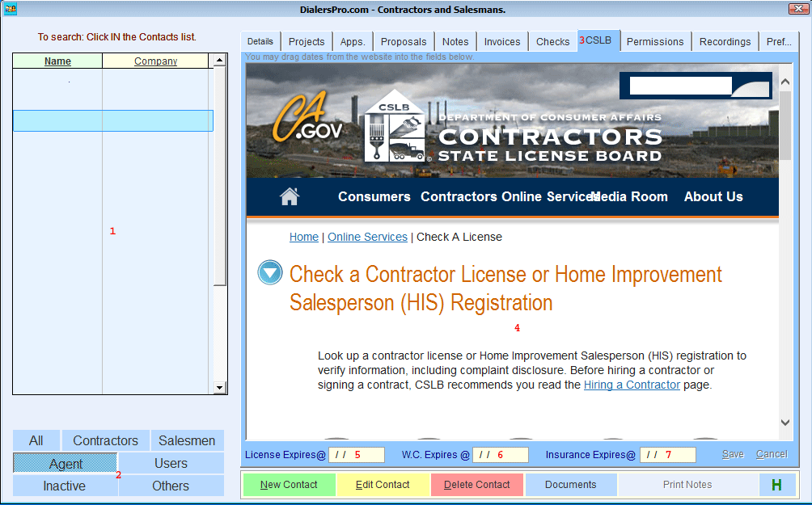Click the Edit Contact button
Viewport: 812px width, 505px height.
point(383,485)
